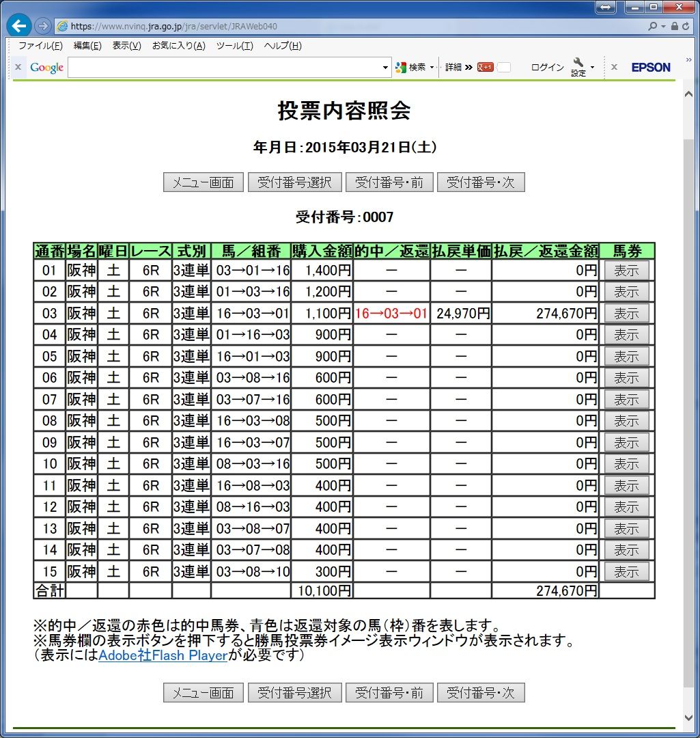Screen dimensions: 700x738
Task: Click 表示 button in row 08
Action: (x=627, y=421)
